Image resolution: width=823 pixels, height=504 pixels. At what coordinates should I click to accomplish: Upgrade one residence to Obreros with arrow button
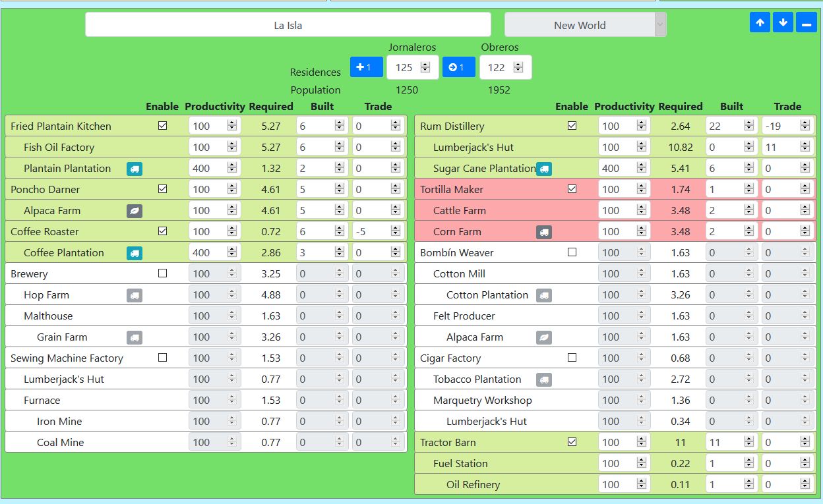tap(458, 67)
